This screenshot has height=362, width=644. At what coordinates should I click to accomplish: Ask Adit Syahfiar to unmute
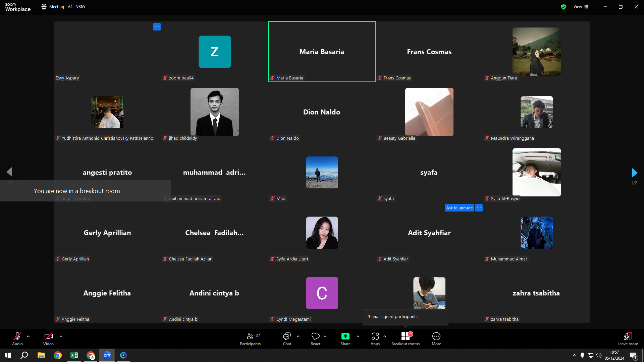tap(460, 208)
